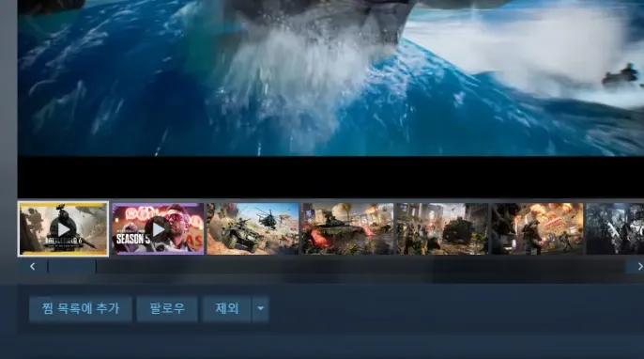Open the soldiers beside armored vehicle screenshot
Viewport: 644px width, 359px height.
pos(442,229)
